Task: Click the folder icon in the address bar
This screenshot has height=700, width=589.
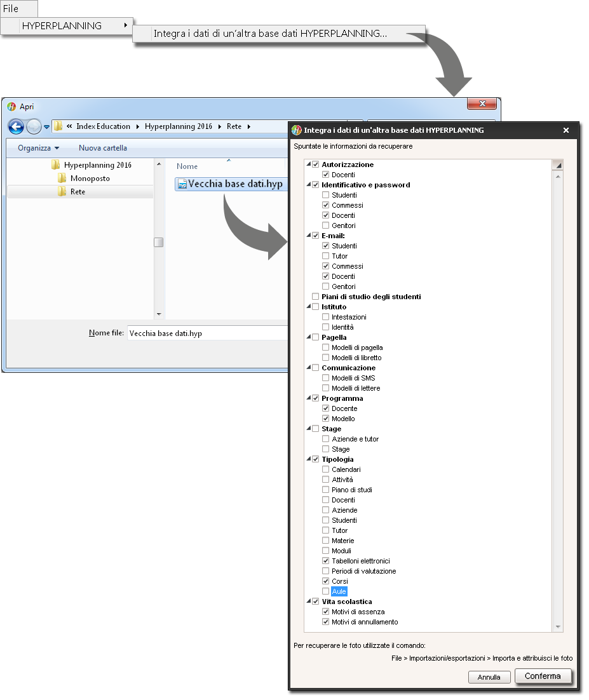Action: coord(58,126)
